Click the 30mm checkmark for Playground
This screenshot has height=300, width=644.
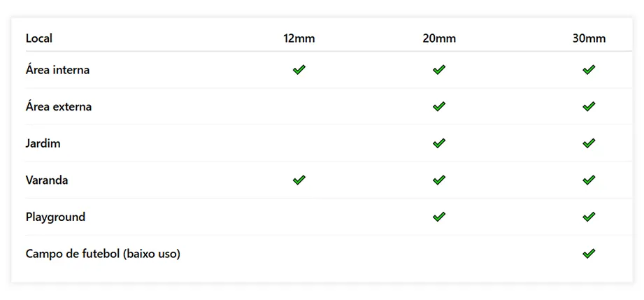589,217
